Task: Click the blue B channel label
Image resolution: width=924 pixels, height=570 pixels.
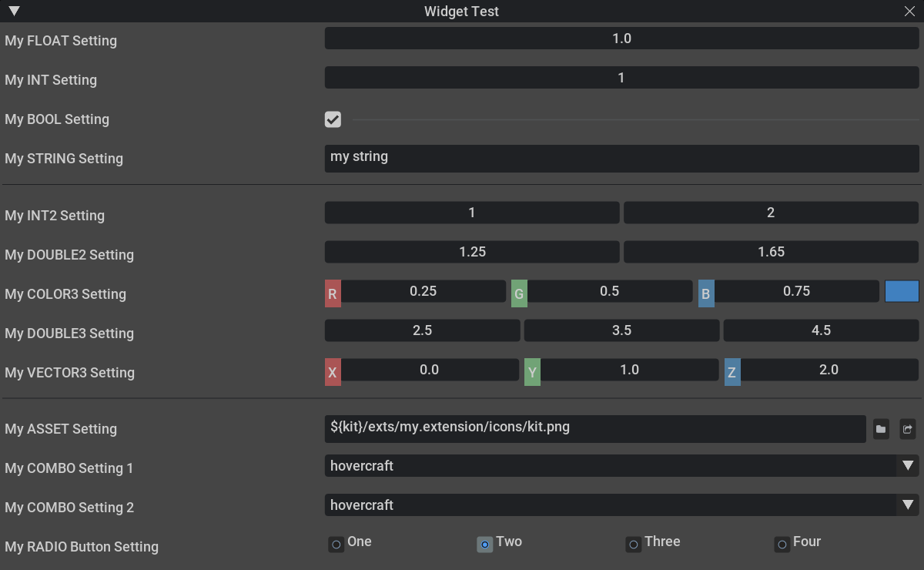Action: (x=706, y=294)
